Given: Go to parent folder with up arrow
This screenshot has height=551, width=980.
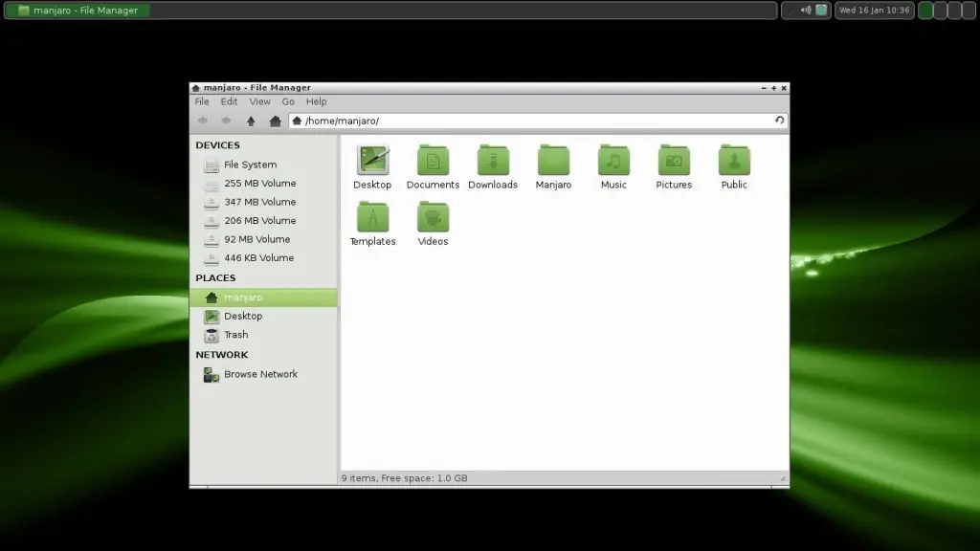Looking at the screenshot, I should tap(251, 121).
